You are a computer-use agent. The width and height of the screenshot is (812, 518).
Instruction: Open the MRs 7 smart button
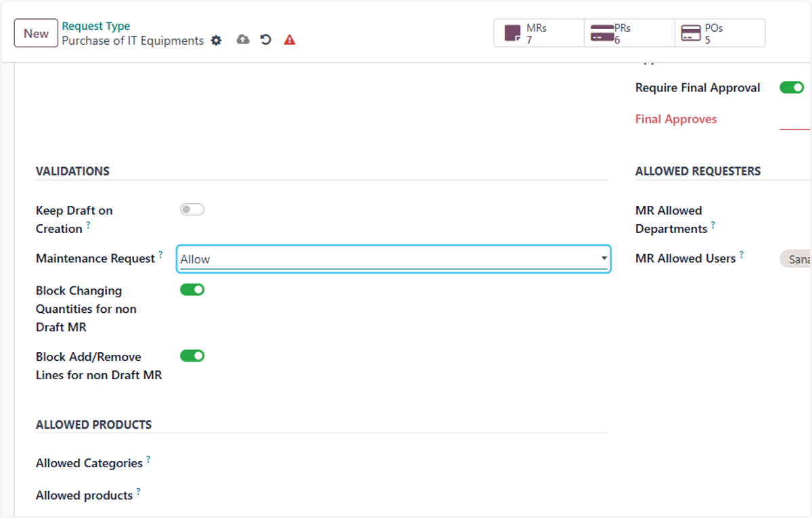[x=539, y=33]
